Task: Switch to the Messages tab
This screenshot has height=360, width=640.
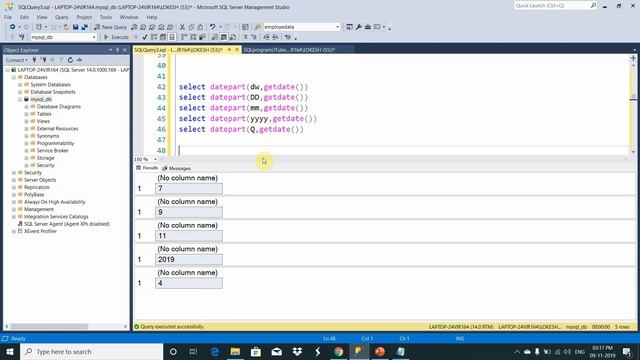Action: point(176,168)
